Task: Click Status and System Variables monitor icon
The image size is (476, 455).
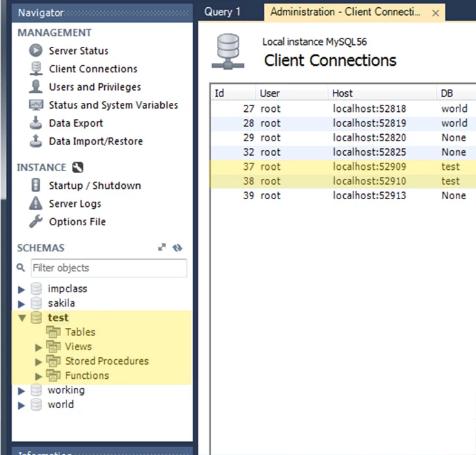Action: coord(36,105)
